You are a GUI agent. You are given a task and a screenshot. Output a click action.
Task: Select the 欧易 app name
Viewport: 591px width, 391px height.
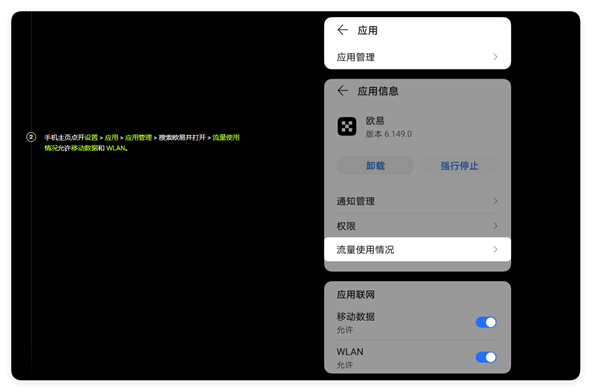tap(375, 121)
